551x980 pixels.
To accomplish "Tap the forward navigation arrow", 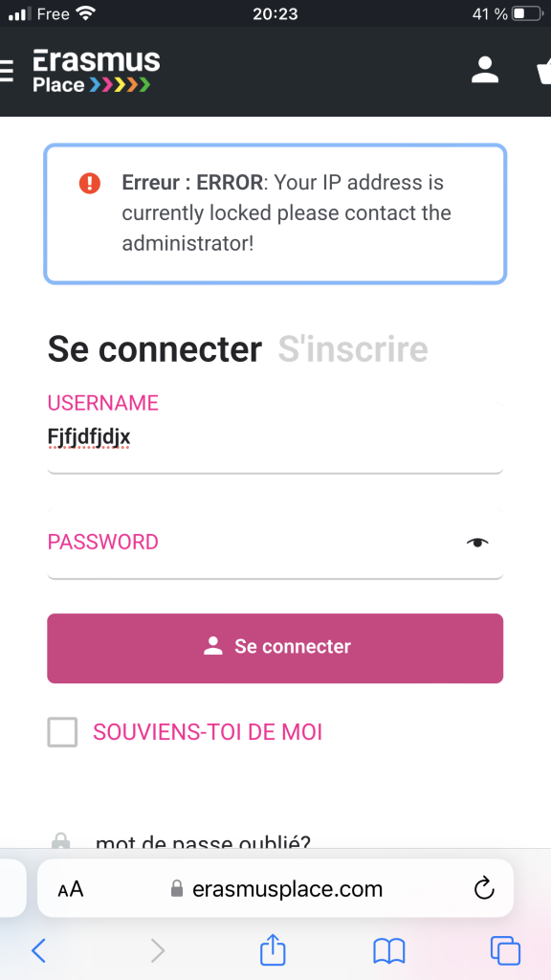I will [158, 950].
